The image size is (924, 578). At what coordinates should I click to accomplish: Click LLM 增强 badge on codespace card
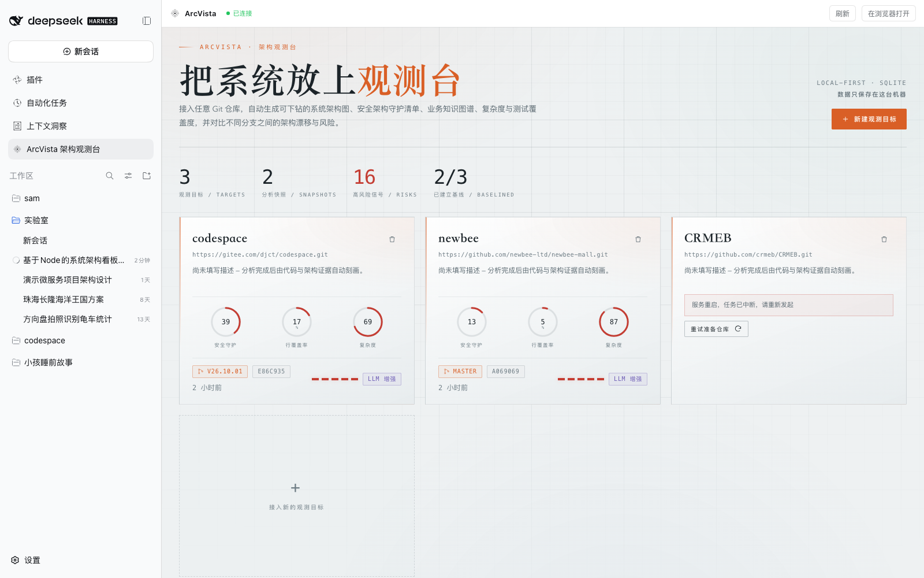coord(382,379)
